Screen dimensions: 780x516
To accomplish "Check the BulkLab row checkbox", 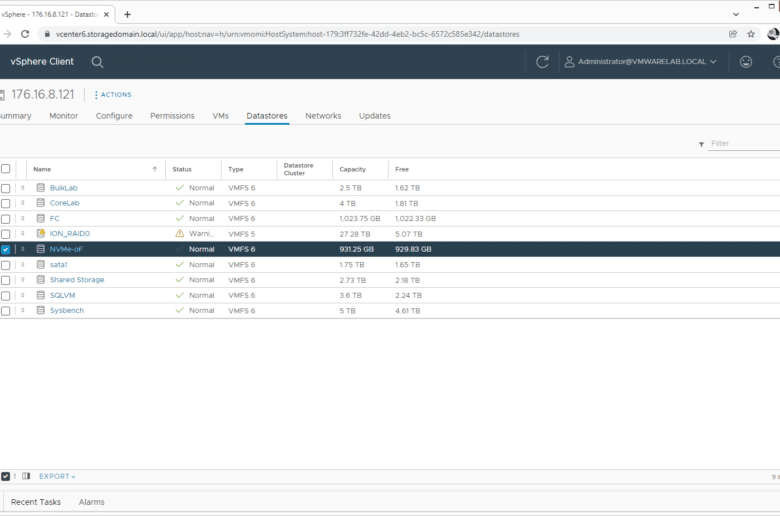I will click(5, 188).
